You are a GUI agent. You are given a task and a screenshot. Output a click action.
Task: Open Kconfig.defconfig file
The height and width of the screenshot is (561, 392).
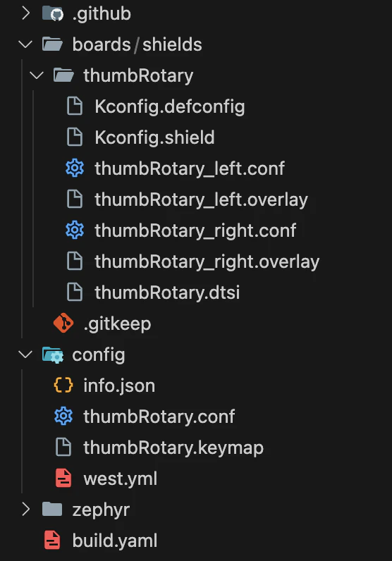pos(170,106)
